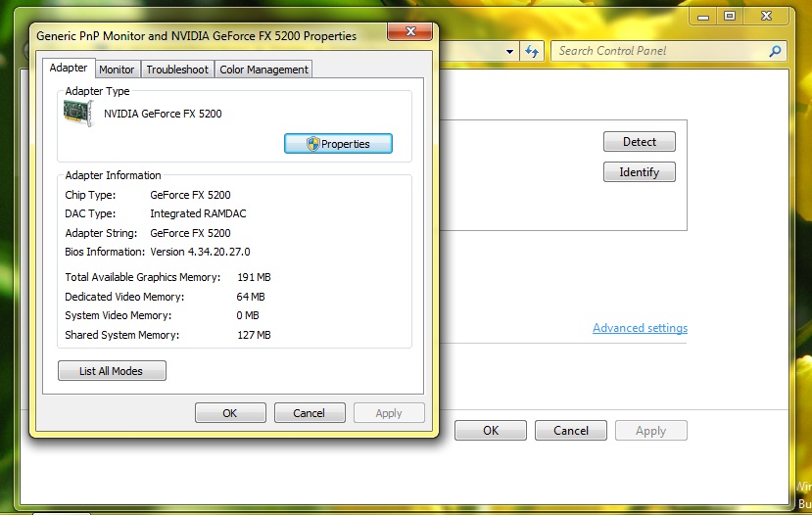Close the adapter Properties dialog with the red X
The image size is (812, 515).
click(x=410, y=31)
